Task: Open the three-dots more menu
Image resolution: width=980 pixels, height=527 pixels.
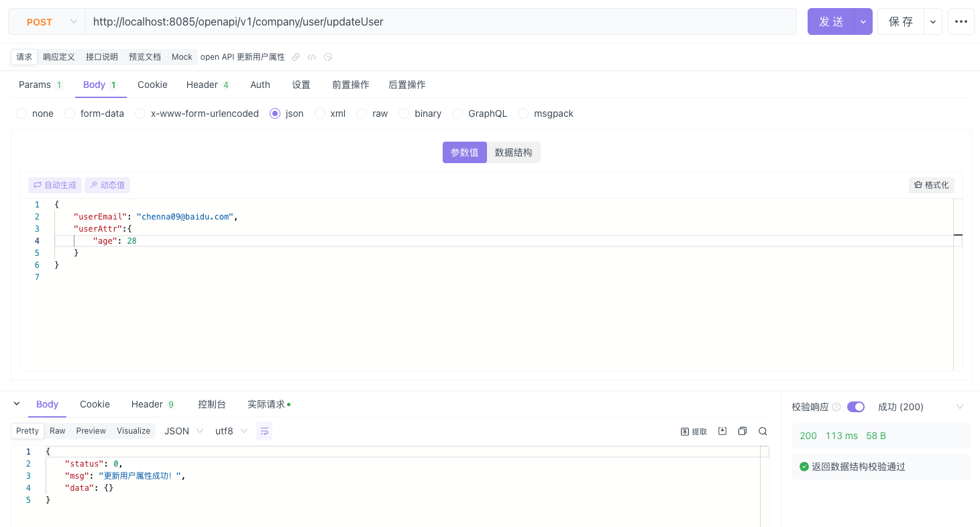Action: (x=961, y=21)
